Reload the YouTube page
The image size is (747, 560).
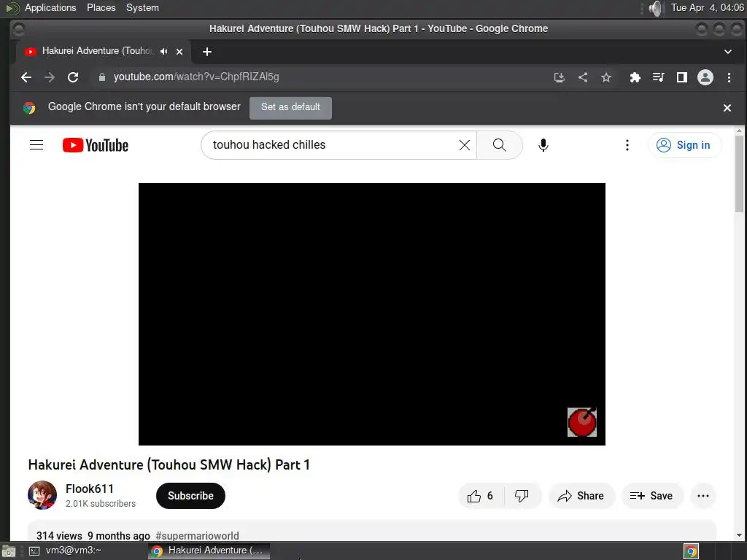click(x=73, y=77)
